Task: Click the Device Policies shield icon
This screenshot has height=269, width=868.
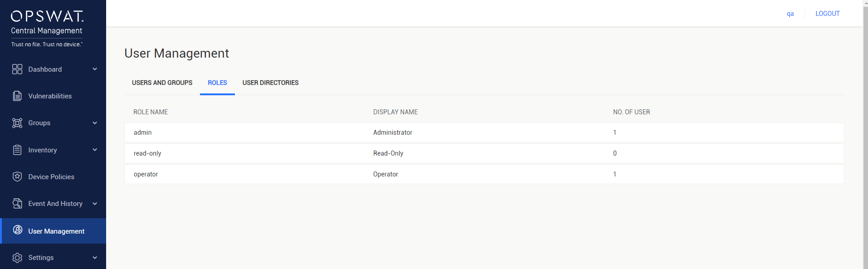Action: tap(17, 176)
